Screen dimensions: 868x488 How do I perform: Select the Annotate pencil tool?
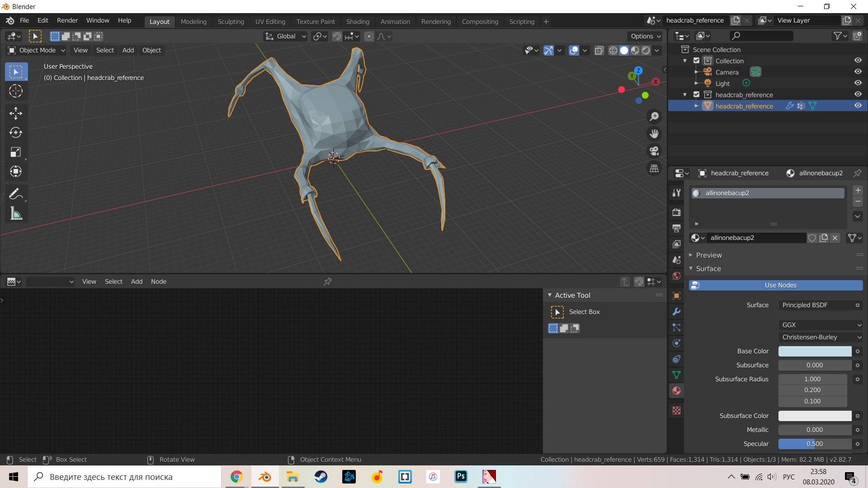coord(16,194)
